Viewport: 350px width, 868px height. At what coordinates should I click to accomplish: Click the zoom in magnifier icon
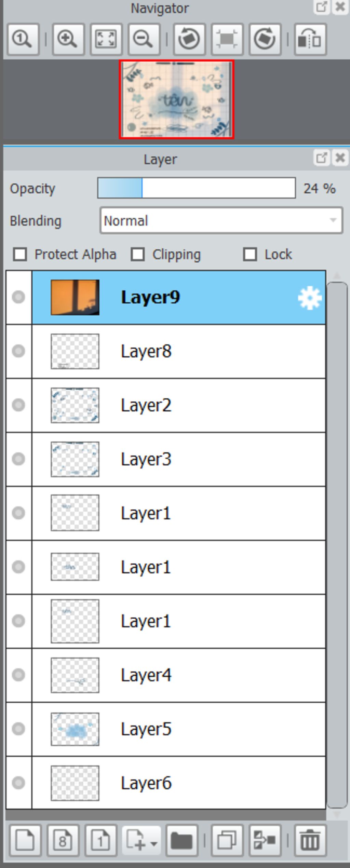[68, 39]
